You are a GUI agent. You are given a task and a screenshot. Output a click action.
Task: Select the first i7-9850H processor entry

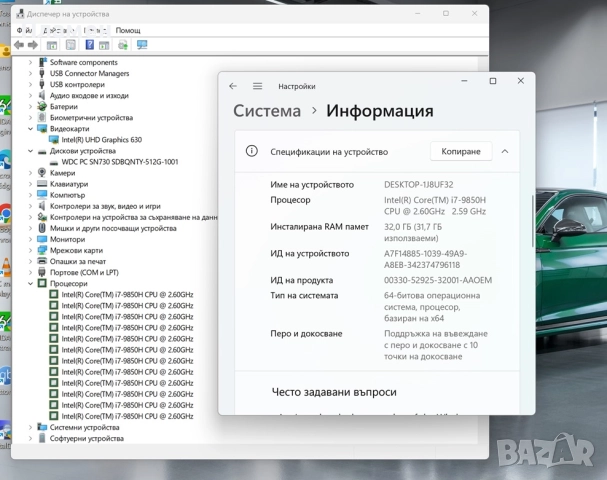click(x=126, y=294)
